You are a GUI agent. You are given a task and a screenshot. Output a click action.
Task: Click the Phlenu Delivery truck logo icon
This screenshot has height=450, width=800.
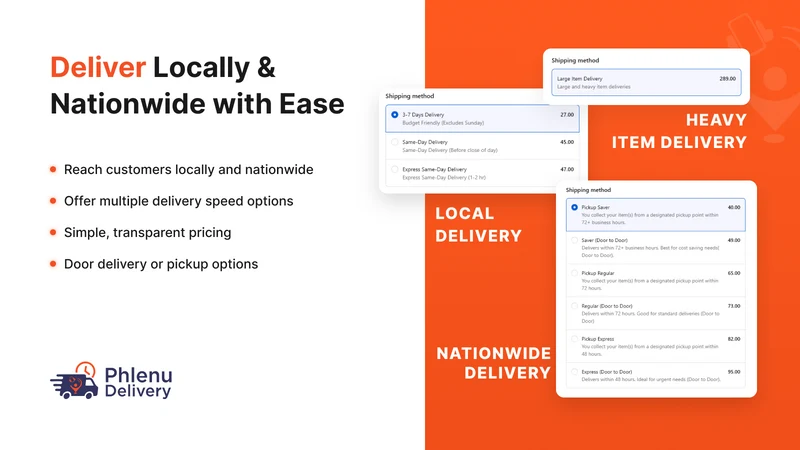(x=74, y=381)
